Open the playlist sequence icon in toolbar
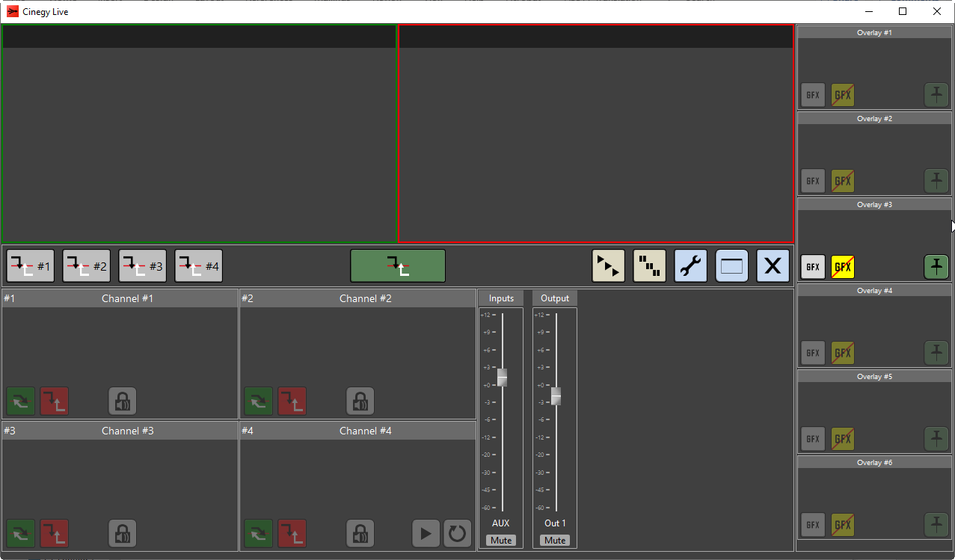 point(609,265)
